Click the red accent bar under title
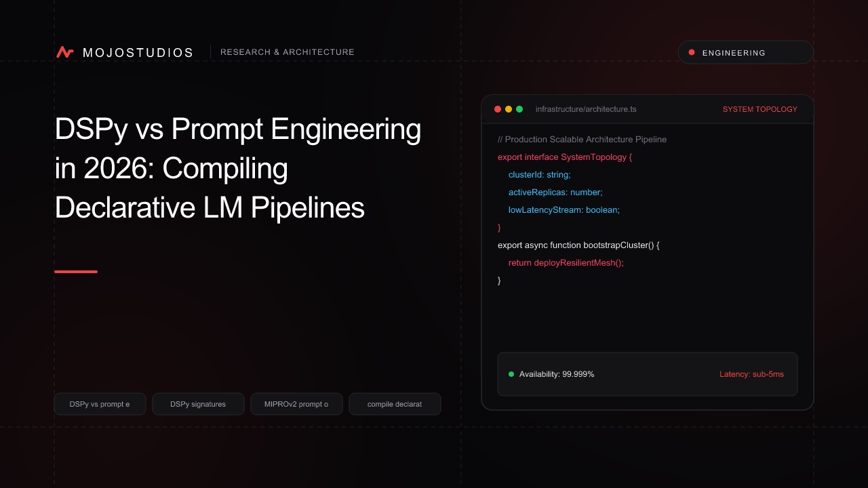The width and height of the screenshot is (868, 488). 76,272
